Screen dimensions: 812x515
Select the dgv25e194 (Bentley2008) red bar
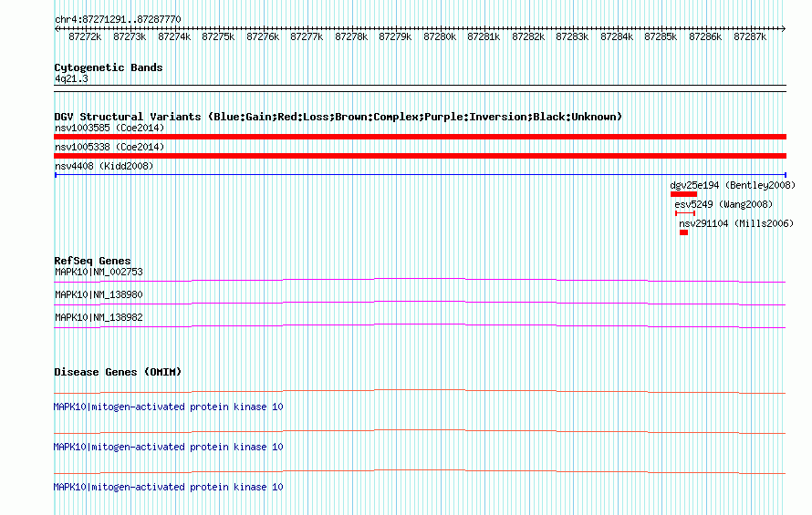683,194
